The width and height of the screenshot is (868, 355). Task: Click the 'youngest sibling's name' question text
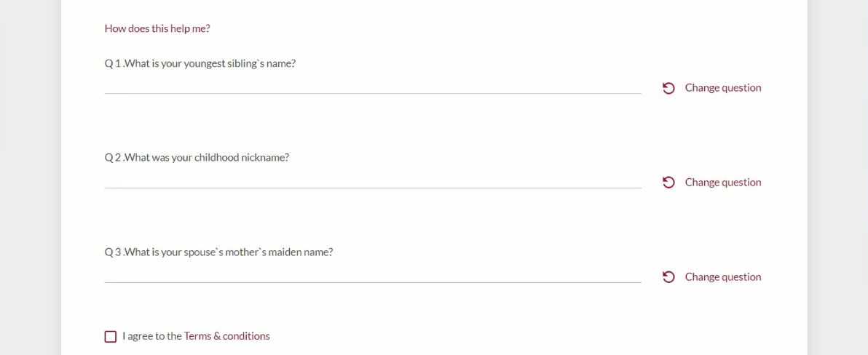click(x=211, y=64)
